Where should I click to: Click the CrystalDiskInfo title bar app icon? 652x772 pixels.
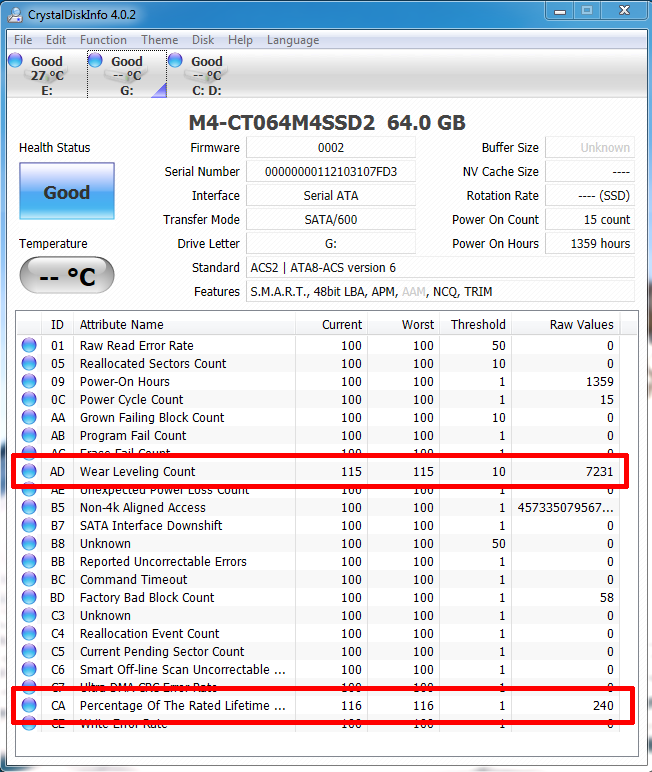pyautogui.click(x=15, y=15)
